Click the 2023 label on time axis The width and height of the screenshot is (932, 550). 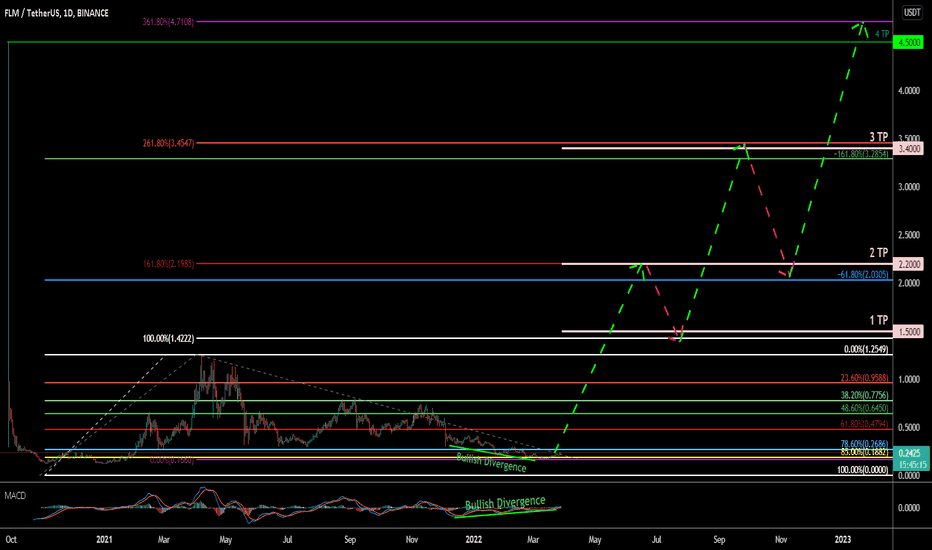[x=843, y=540]
